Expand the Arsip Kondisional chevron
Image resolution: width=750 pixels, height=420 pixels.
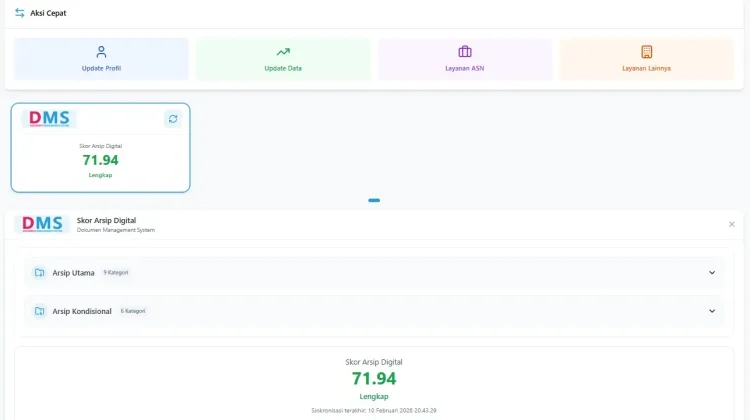tap(712, 311)
